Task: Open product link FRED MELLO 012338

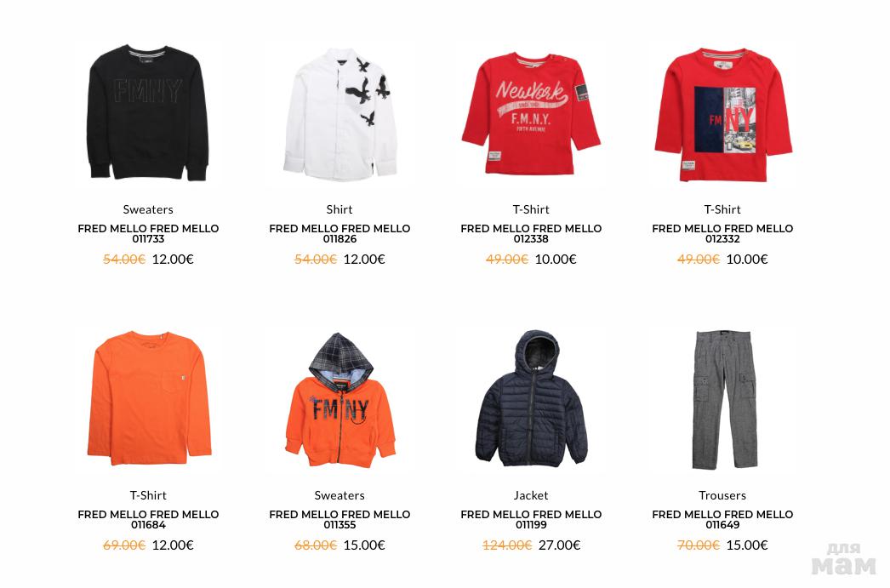Action: pos(531,233)
